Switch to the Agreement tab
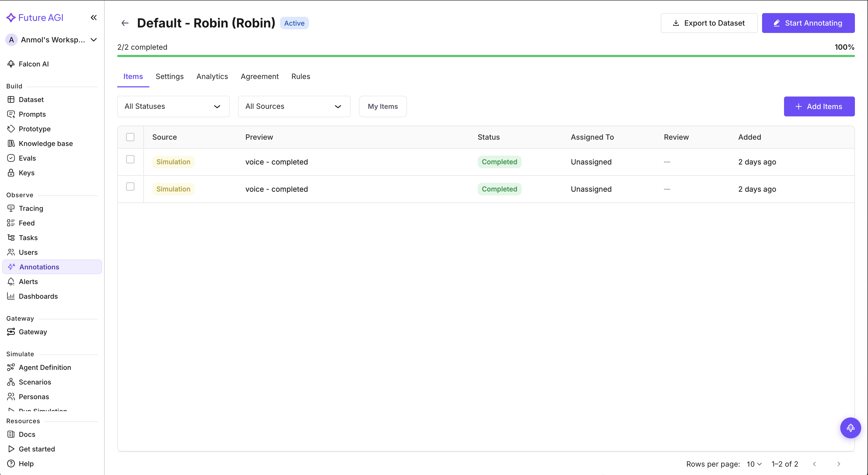This screenshot has width=868, height=475. (x=260, y=76)
